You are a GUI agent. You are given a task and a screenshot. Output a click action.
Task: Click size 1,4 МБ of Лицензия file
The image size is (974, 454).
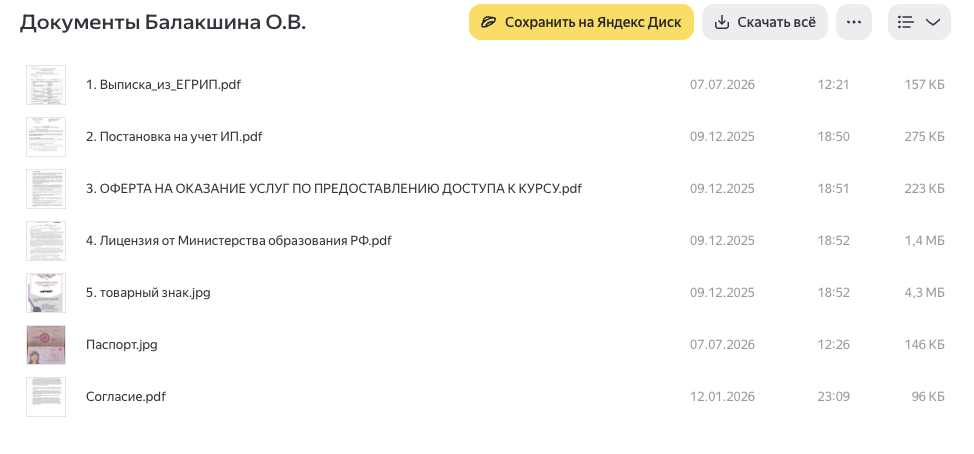[926, 241]
